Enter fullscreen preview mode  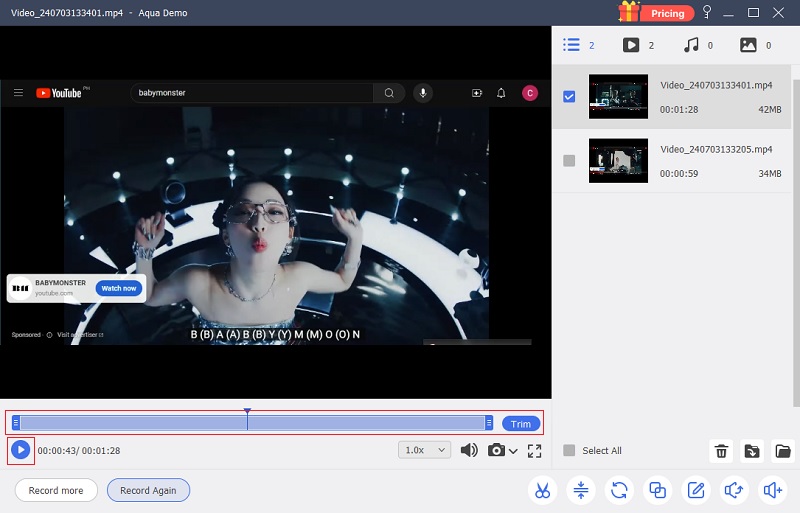pyautogui.click(x=534, y=451)
